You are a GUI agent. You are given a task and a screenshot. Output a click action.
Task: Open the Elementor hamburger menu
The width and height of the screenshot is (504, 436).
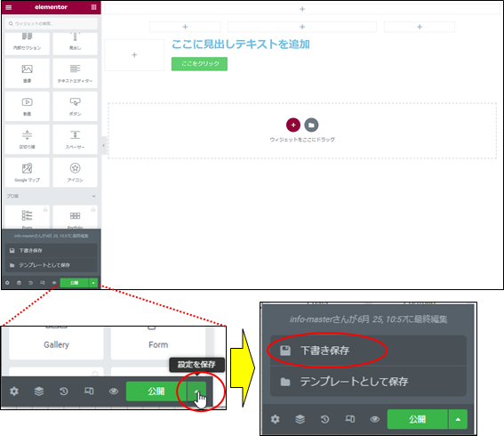[x=9, y=7]
